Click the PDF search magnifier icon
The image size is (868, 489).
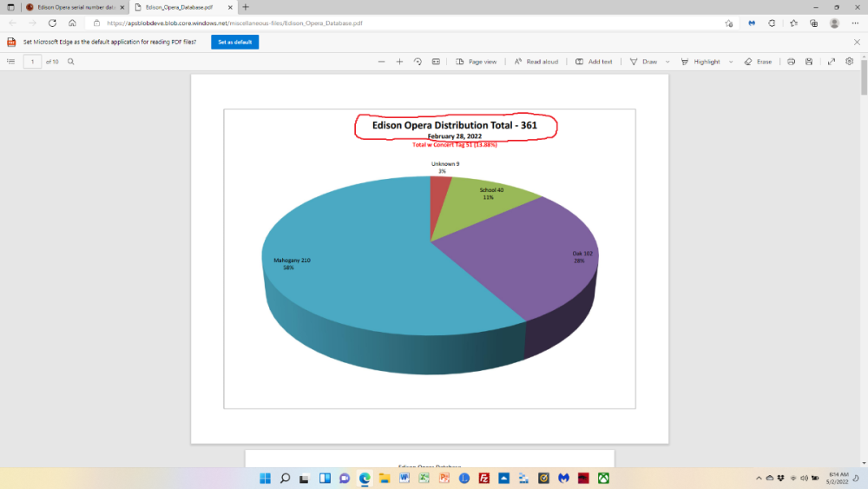click(71, 62)
